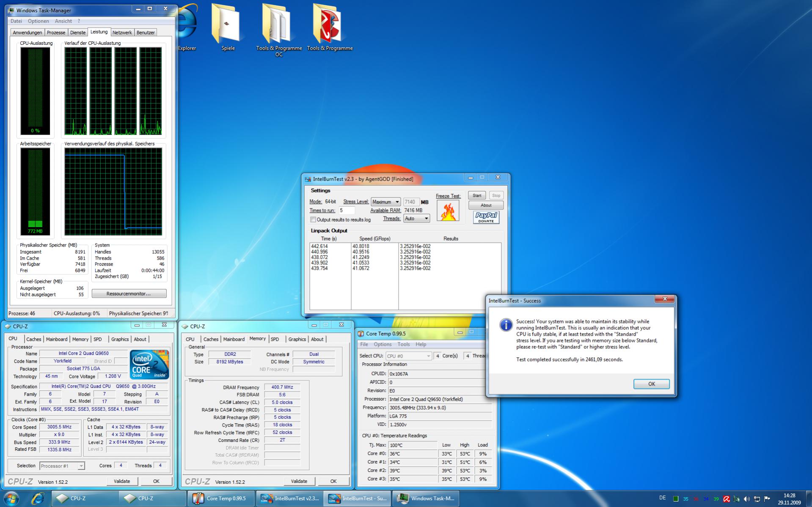Open the Datei menu in Task-Manager
Viewport: 812px width, 507px height.
(16, 21)
